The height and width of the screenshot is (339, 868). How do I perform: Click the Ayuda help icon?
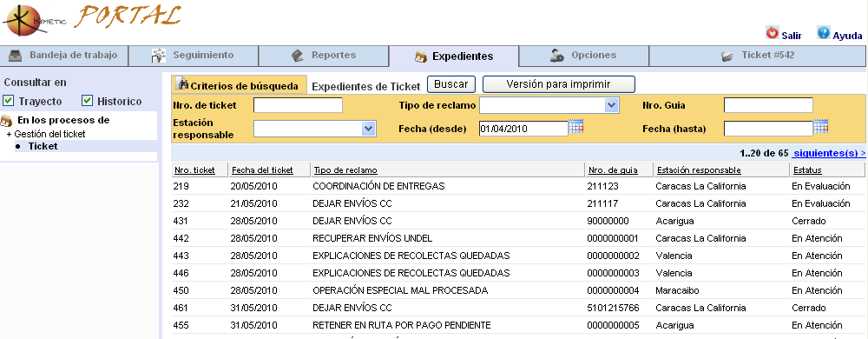[823, 33]
